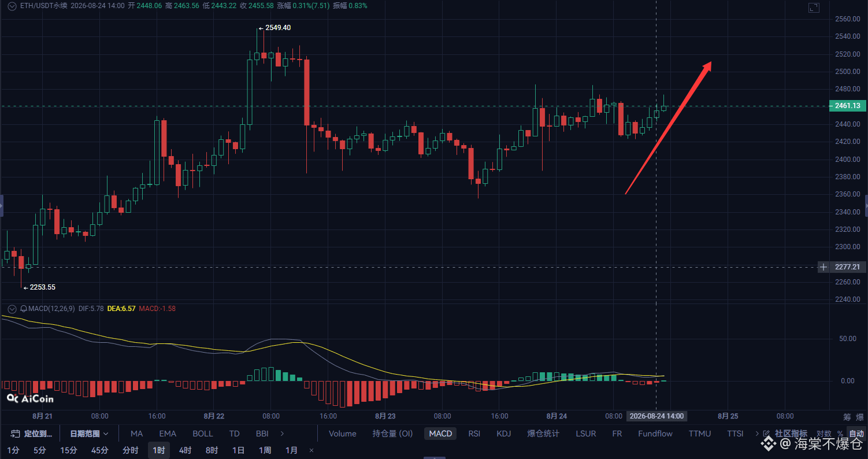Image resolution: width=868 pixels, height=459 pixels.
Task: Select the 15分 timeframe
Action: pyautogui.click(x=68, y=450)
